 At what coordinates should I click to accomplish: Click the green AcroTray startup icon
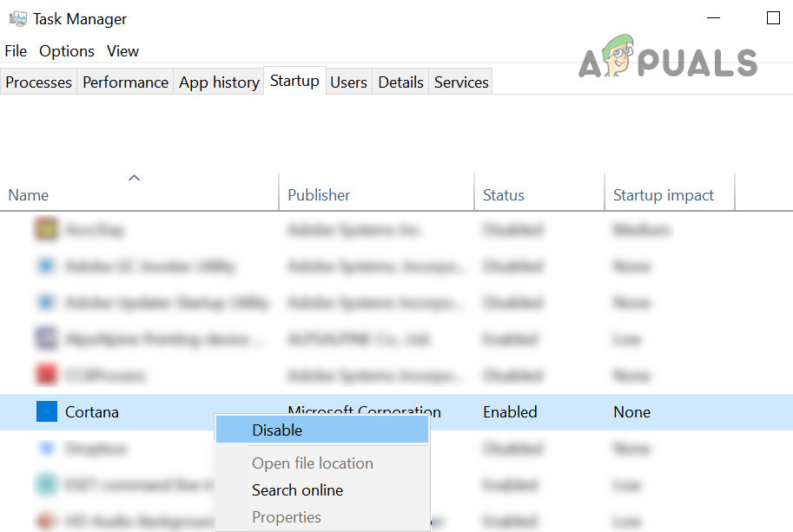45,229
